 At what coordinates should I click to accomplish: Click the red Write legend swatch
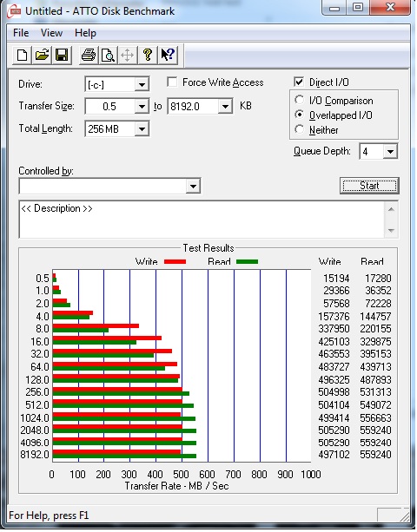(x=175, y=261)
